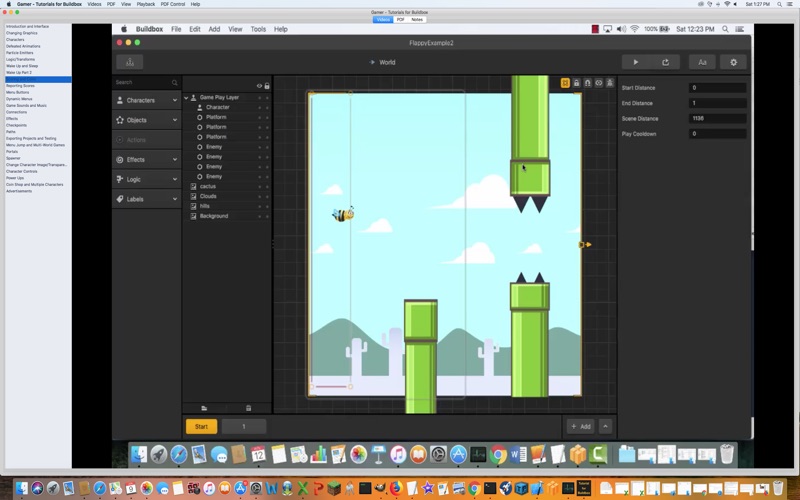Expand the Logic section

146,180
